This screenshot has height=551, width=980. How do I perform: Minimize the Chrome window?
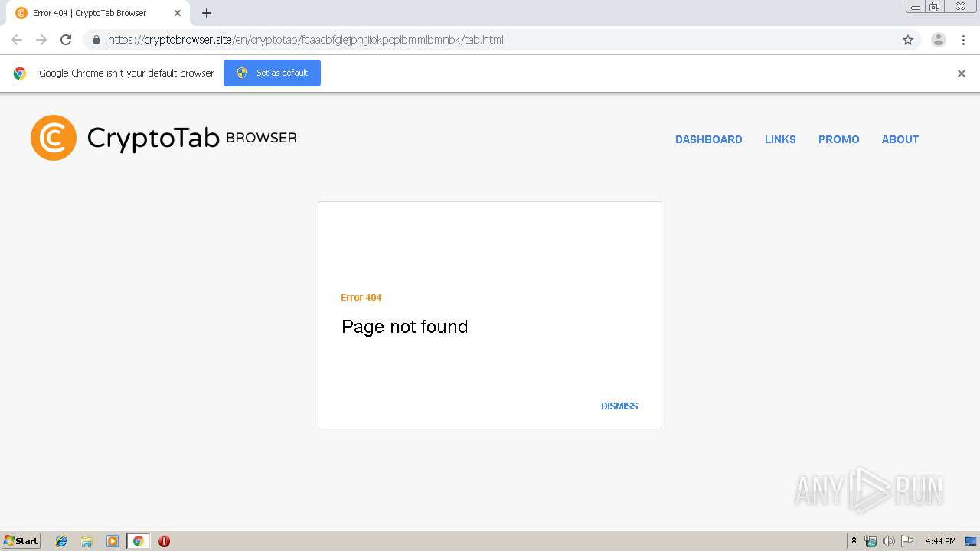(x=916, y=7)
